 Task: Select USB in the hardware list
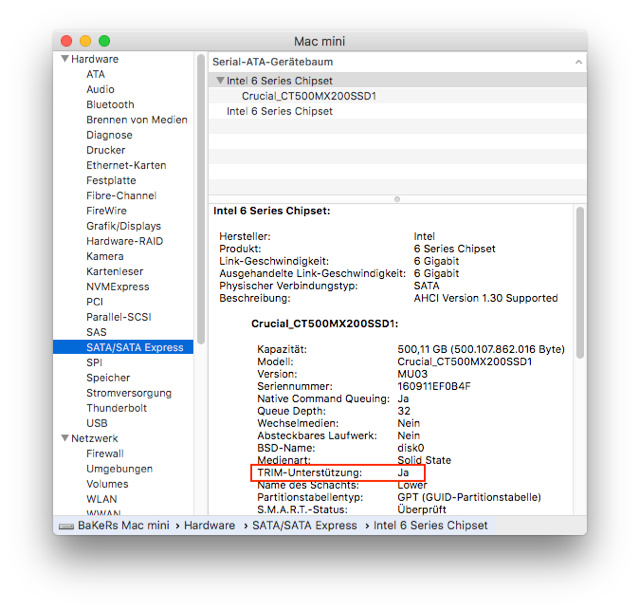[x=97, y=423]
